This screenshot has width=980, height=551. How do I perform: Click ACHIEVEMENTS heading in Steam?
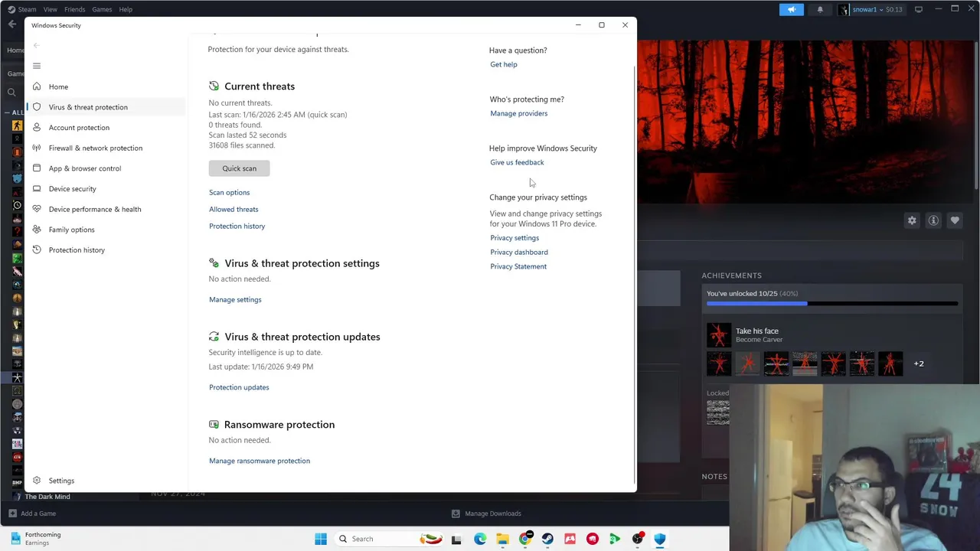pyautogui.click(x=732, y=275)
